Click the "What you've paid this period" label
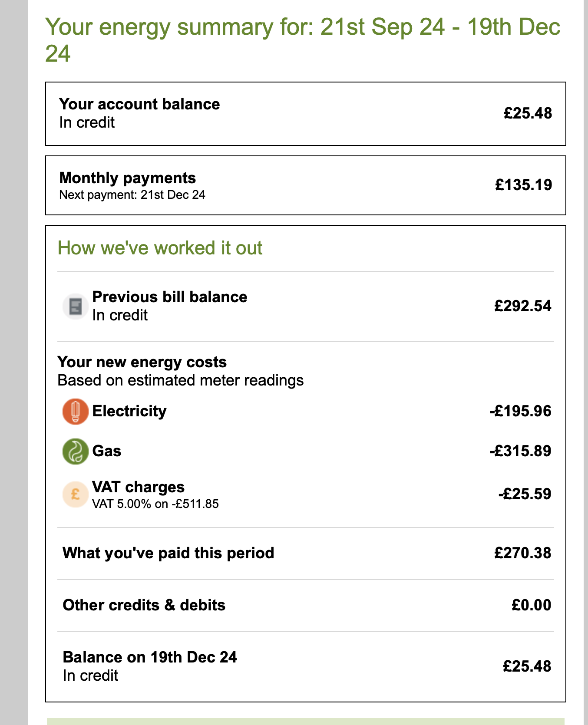Image resolution: width=588 pixels, height=725 pixels. pyautogui.click(x=168, y=553)
